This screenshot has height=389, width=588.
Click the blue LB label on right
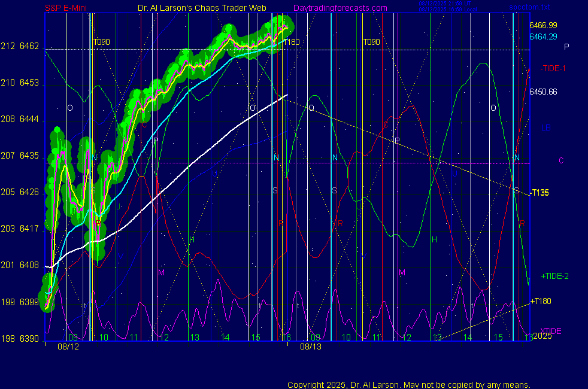(x=545, y=127)
